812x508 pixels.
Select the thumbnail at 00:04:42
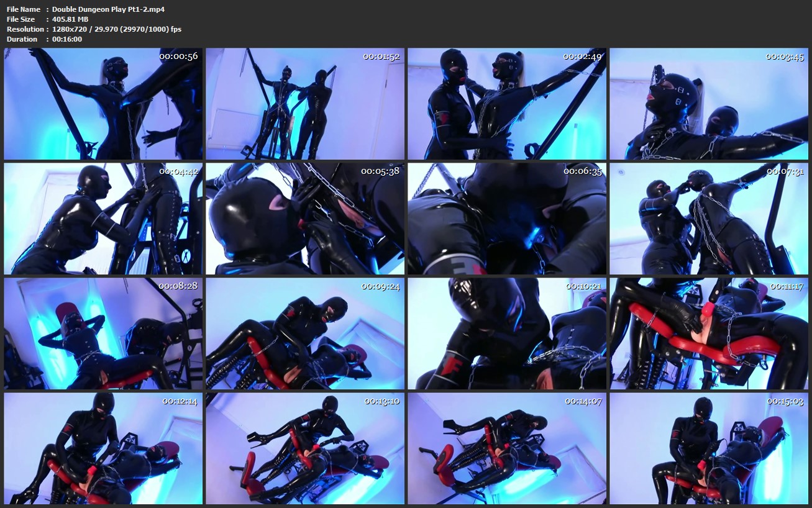(103, 219)
